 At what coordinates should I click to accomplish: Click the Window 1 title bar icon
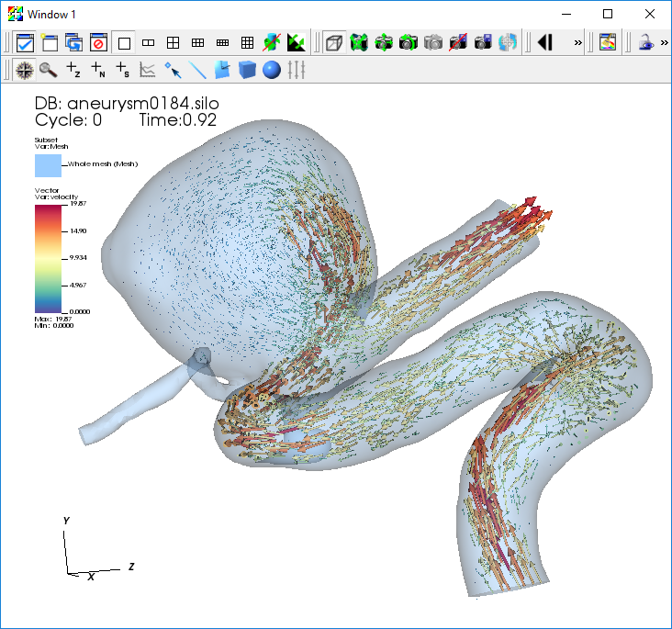tap(16, 14)
